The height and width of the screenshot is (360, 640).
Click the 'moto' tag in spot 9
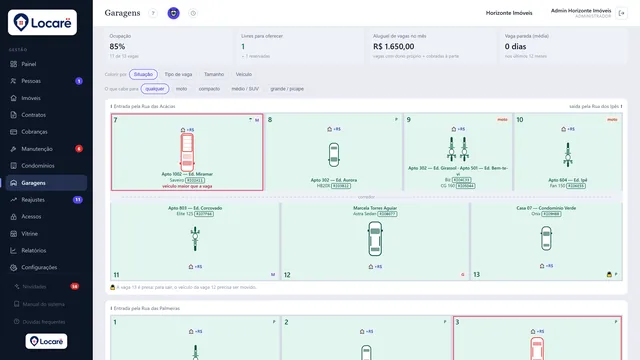[x=502, y=120]
